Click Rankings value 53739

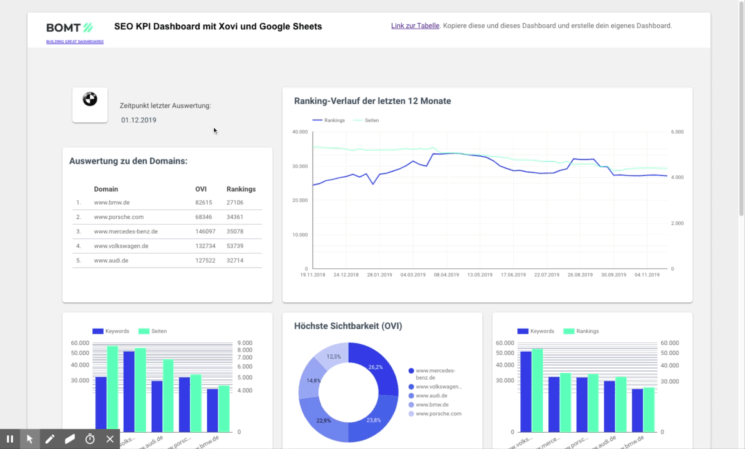click(235, 246)
